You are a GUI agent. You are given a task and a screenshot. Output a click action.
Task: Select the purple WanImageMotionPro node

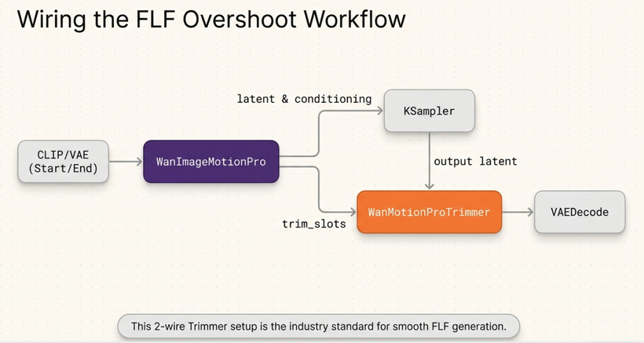tap(210, 162)
